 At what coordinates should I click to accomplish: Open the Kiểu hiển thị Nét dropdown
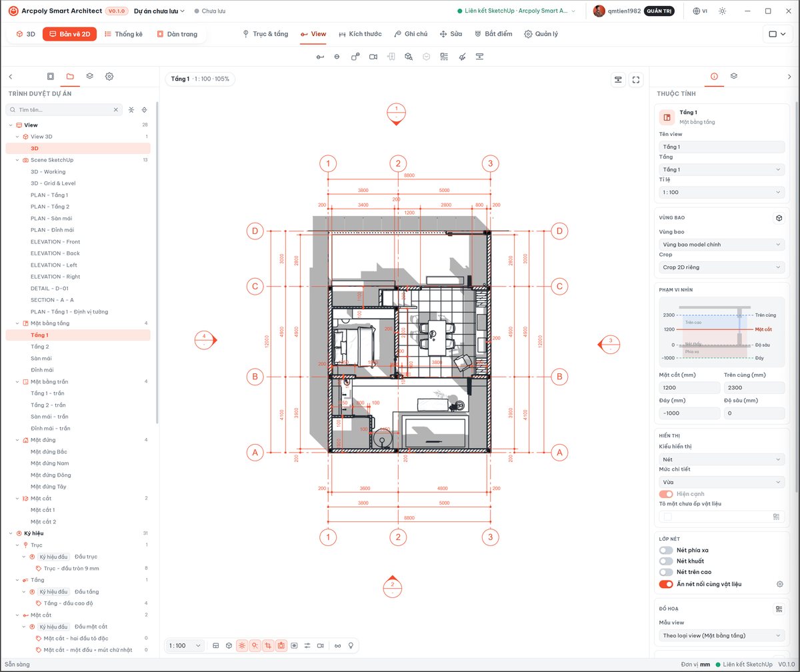721,459
